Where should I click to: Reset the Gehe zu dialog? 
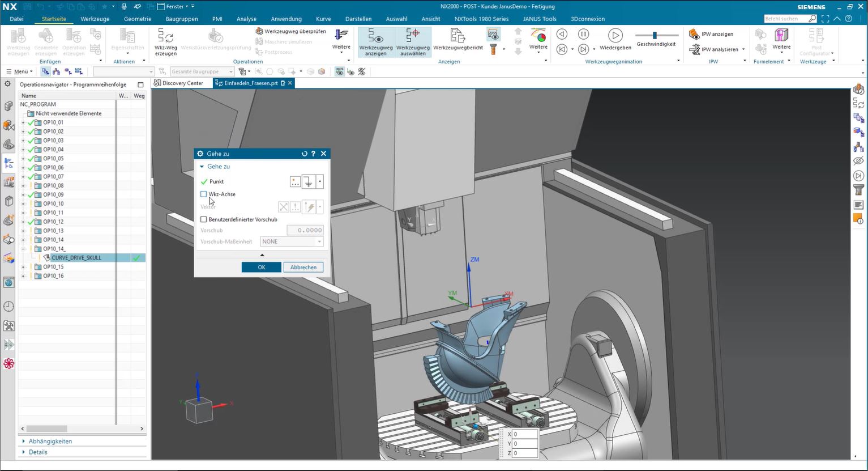coord(304,154)
